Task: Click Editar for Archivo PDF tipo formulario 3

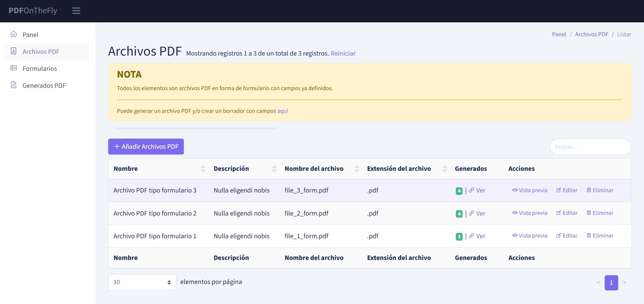Action: (x=567, y=190)
